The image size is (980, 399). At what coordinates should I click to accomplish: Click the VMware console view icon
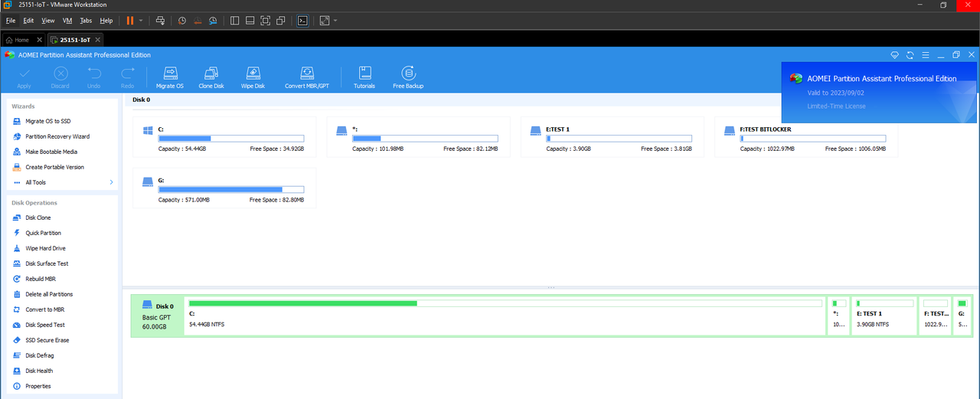[x=302, y=21]
